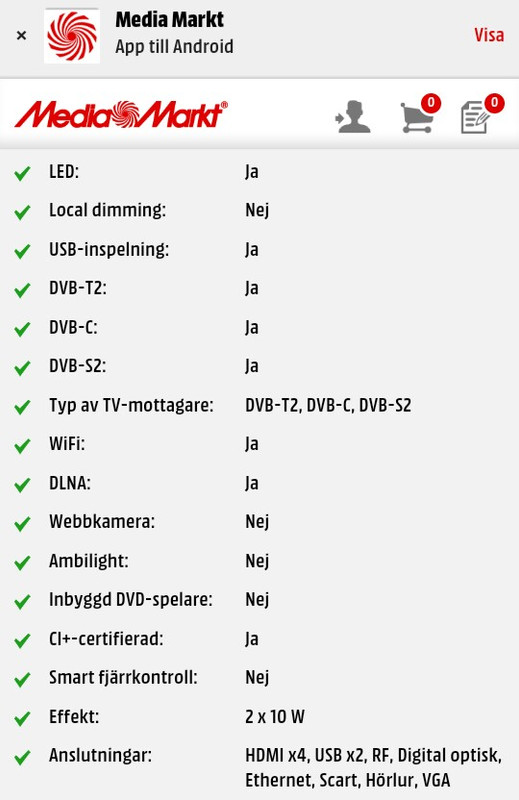
Task: Click the checkmark next to WiFi
Action: point(22,446)
